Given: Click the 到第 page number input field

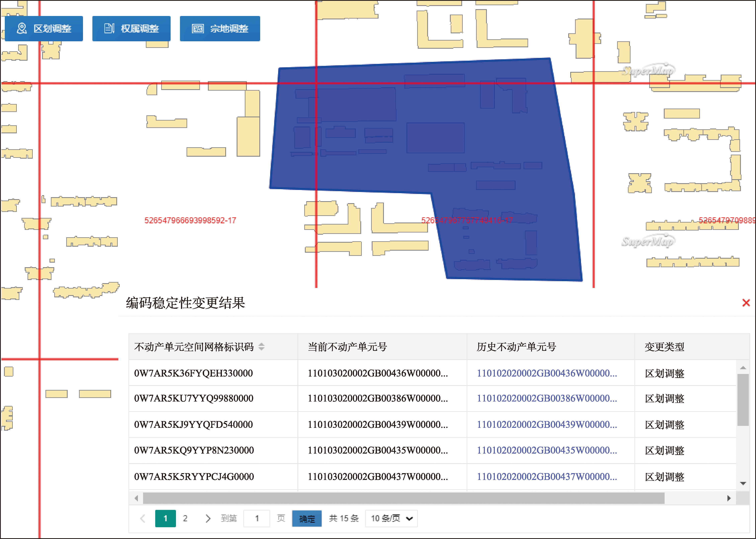Looking at the screenshot, I should pyautogui.click(x=257, y=518).
